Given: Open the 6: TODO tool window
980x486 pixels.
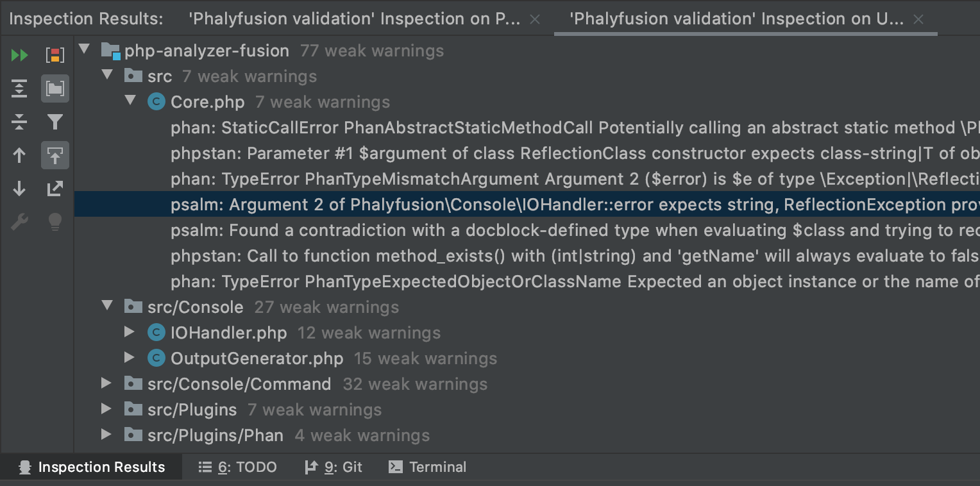Looking at the screenshot, I should point(238,467).
